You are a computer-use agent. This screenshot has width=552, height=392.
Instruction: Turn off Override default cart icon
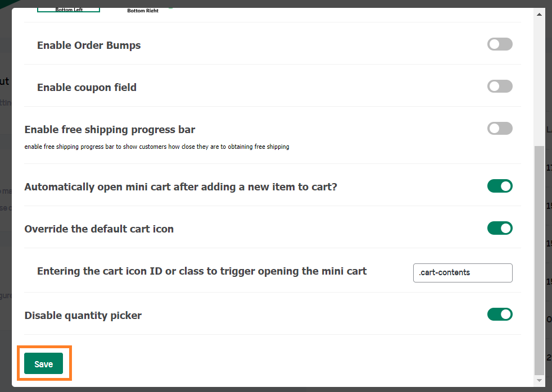coord(500,228)
